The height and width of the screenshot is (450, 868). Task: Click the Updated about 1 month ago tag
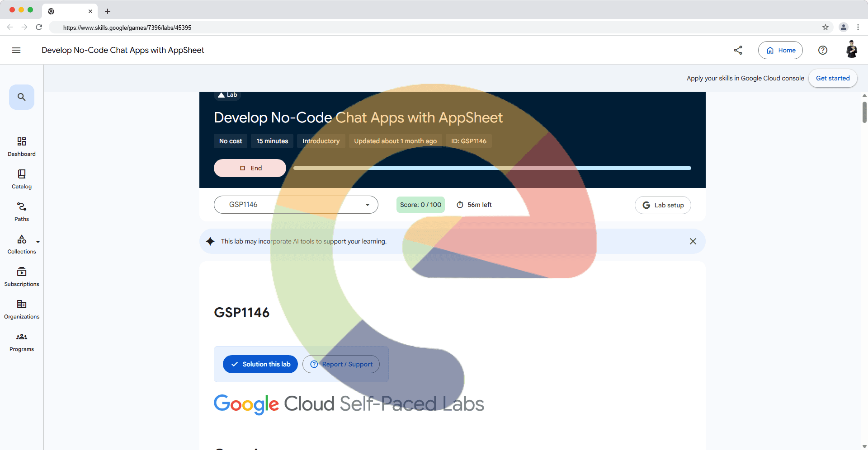pos(396,141)
